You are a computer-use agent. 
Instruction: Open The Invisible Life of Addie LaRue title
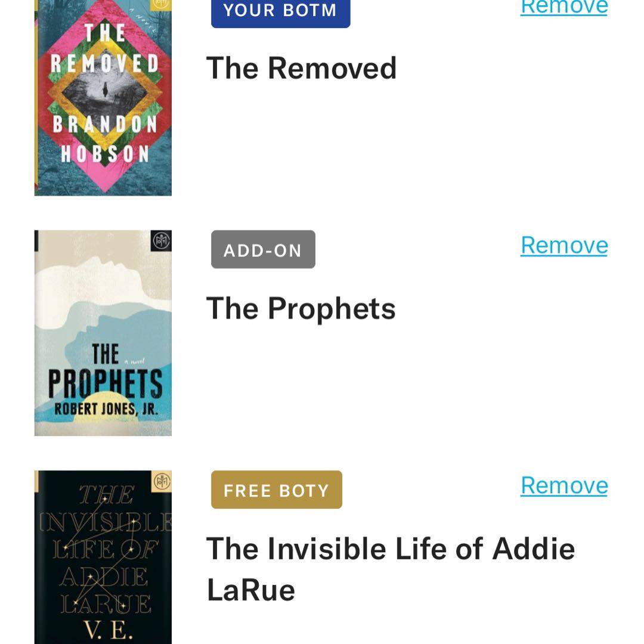pyautogui.click(x=390, y=569)
